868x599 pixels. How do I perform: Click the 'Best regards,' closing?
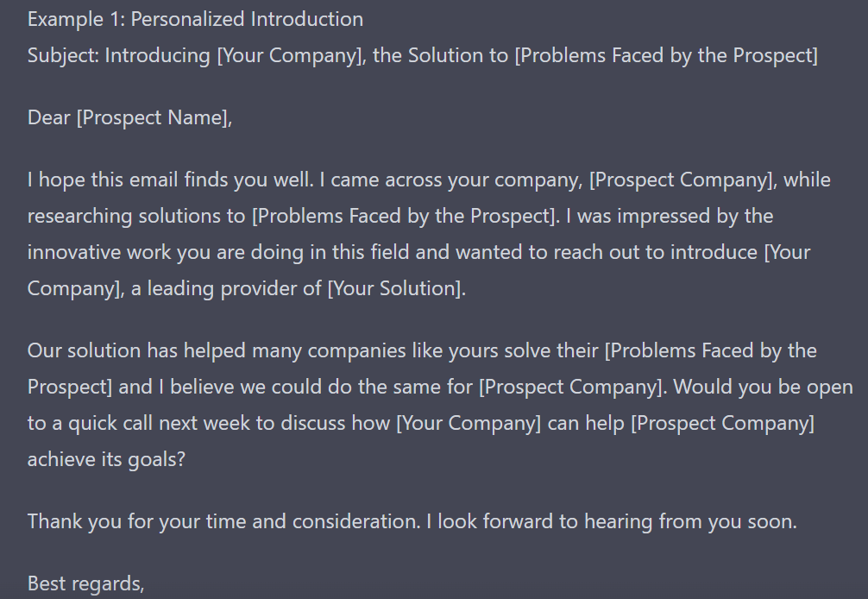pos(85,584)
